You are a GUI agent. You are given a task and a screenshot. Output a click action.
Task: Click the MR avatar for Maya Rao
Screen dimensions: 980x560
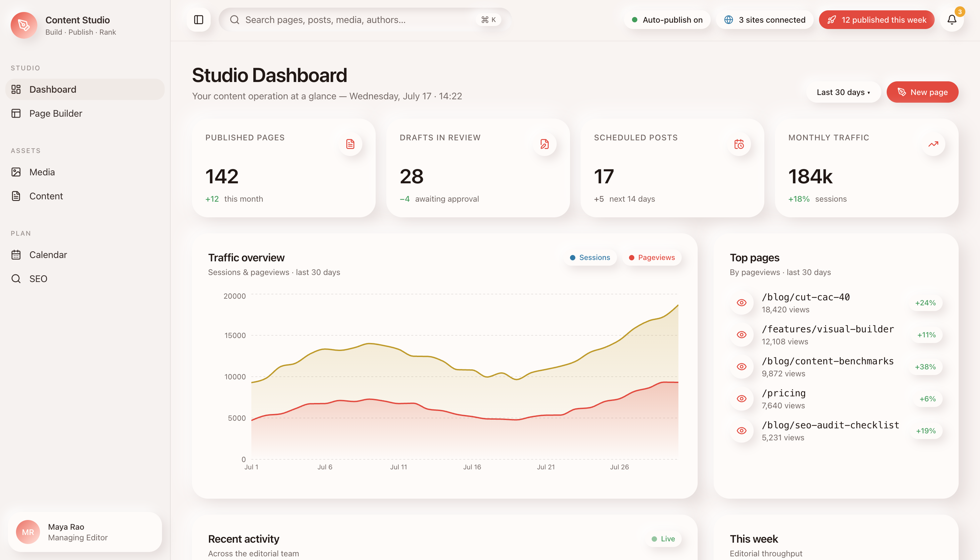(28, 532)
